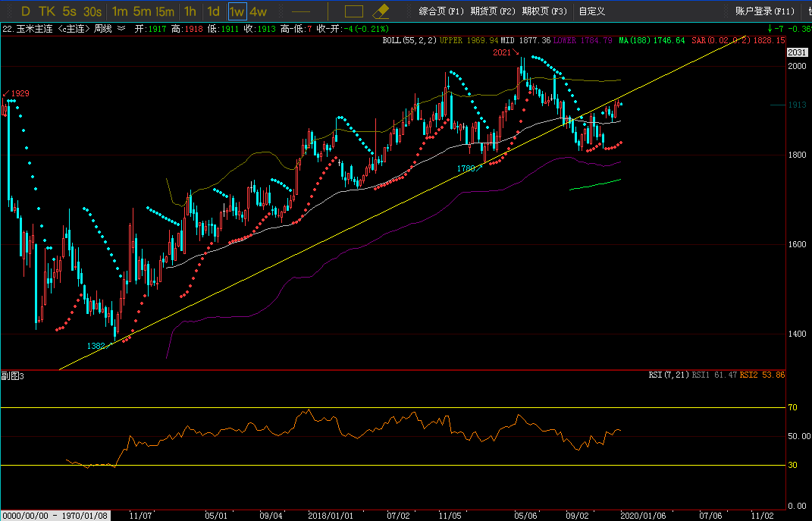Select the active 1w weekly period
Screen dimensions: 812x521
pyautogui.click(x=237, y=11)
